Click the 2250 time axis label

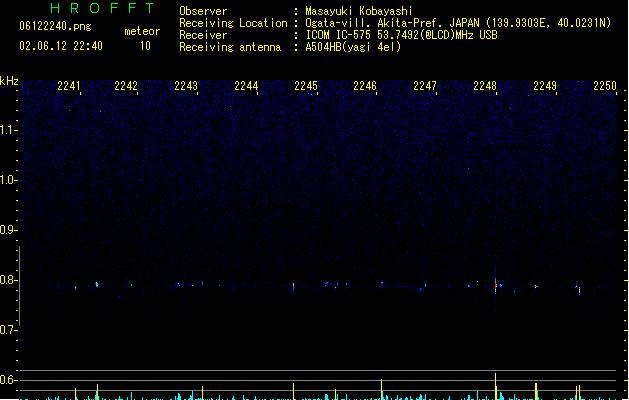605,86
